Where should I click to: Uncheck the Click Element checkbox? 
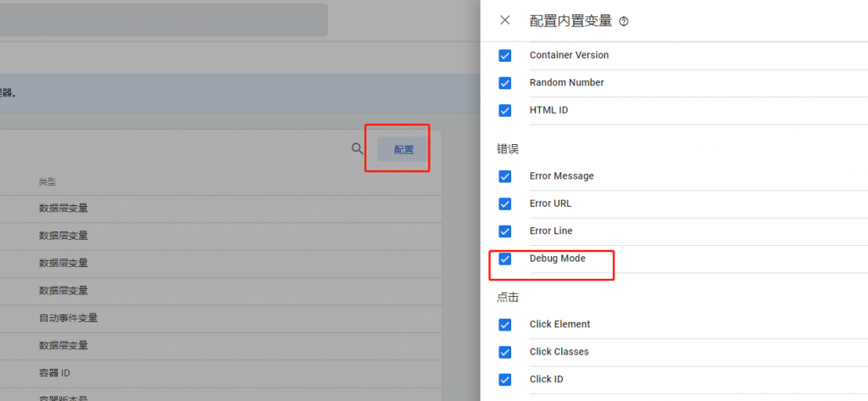(x=505, y=325)
